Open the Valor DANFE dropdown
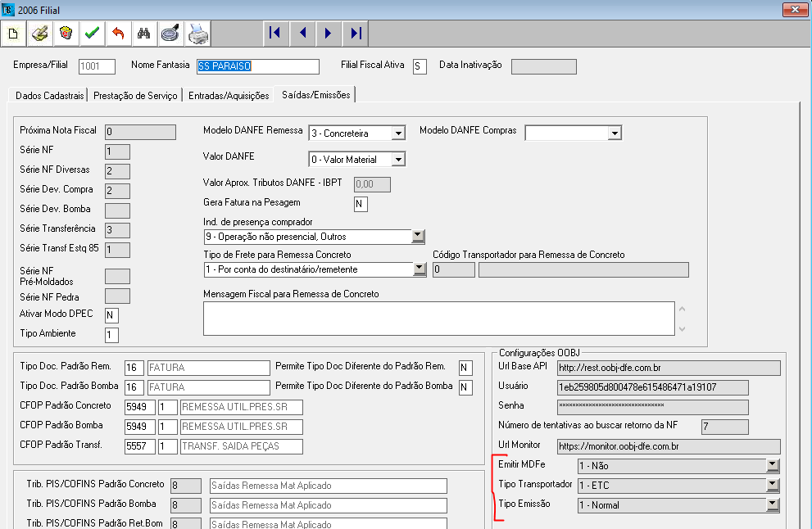812x529 pixels. (397, 160)
